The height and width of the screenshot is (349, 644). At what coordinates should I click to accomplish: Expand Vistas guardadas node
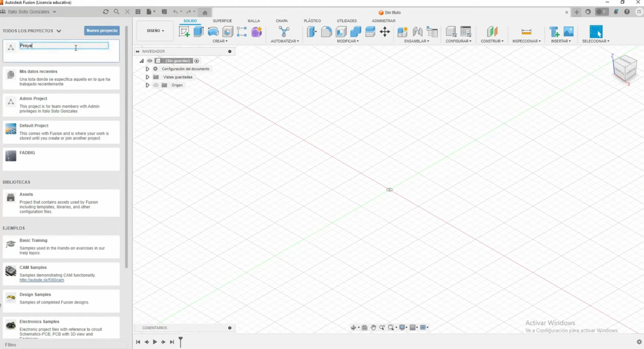point(147,77)
